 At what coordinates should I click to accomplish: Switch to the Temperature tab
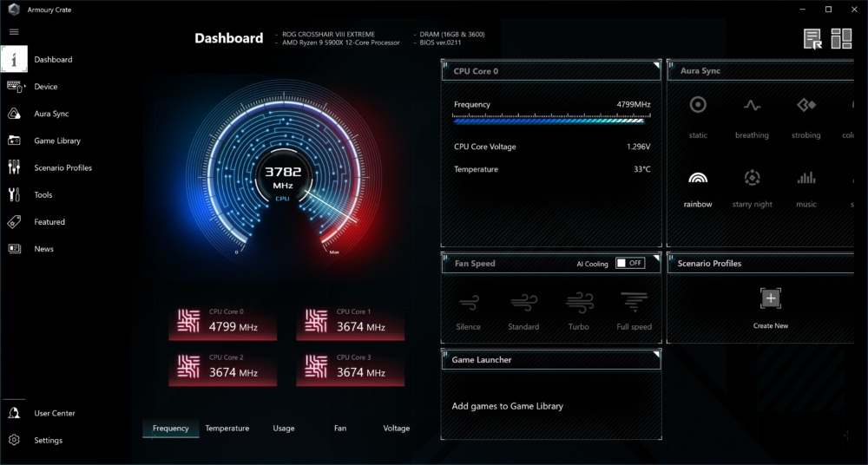227,428
